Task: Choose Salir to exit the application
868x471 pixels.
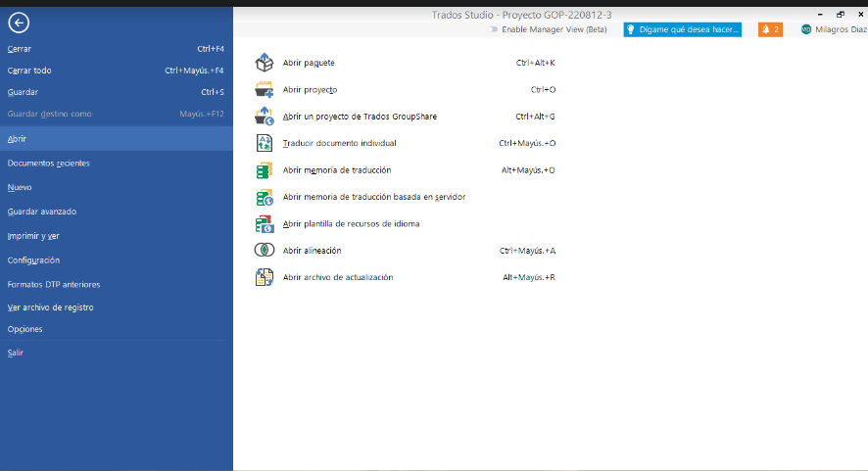Action: [x=117, y=353]
